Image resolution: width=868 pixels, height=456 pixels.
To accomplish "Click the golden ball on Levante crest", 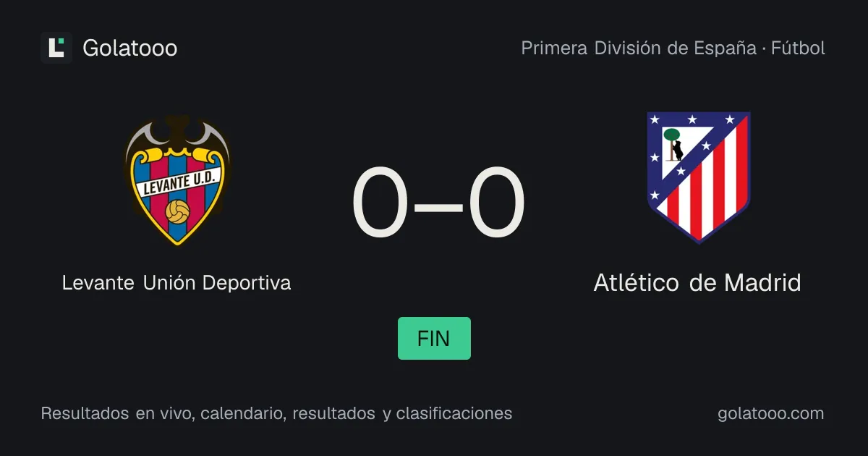I will [177, 211].
